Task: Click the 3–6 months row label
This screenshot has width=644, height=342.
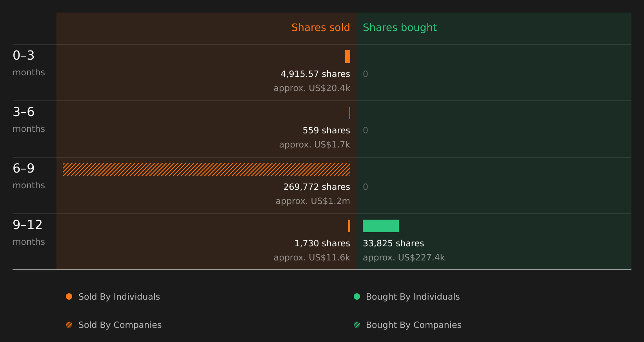Action: tap(29, 120)
